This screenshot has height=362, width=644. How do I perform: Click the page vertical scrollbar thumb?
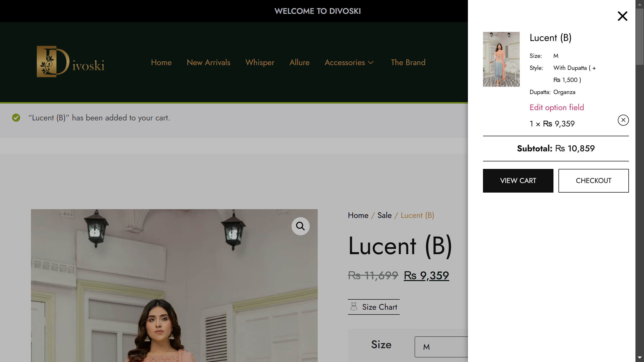pos(639,37)
